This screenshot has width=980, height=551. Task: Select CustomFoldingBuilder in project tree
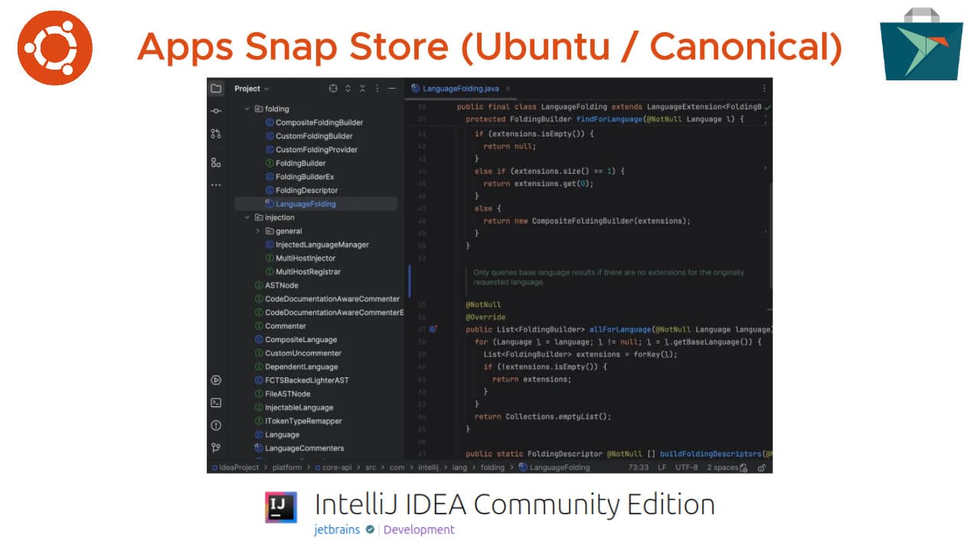[x=309, y=136]
